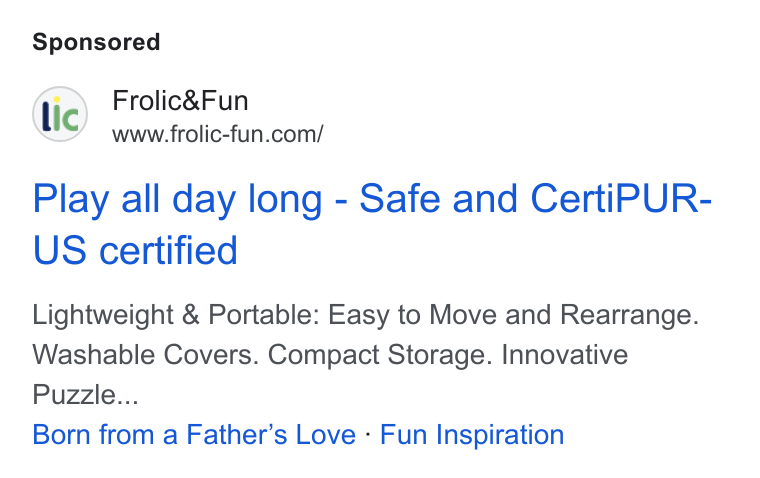
Task: Click the dot separator between the sitelinks
Action: (368, 434)
